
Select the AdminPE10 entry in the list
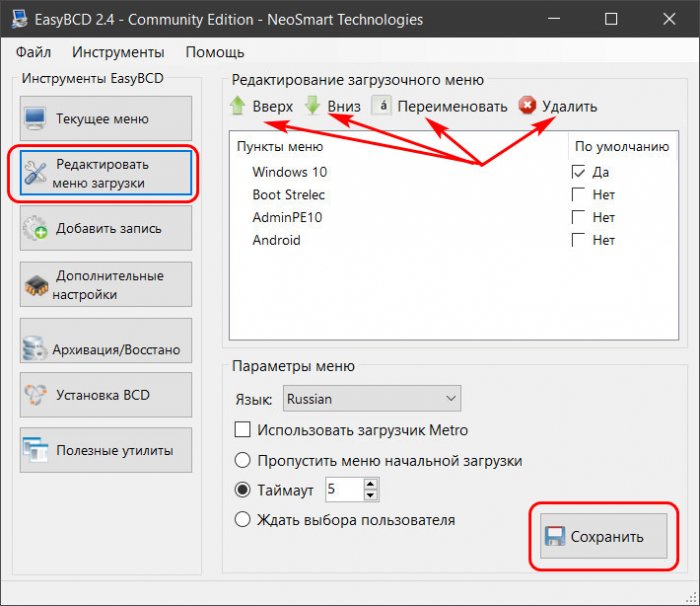(x=287, y=217)
